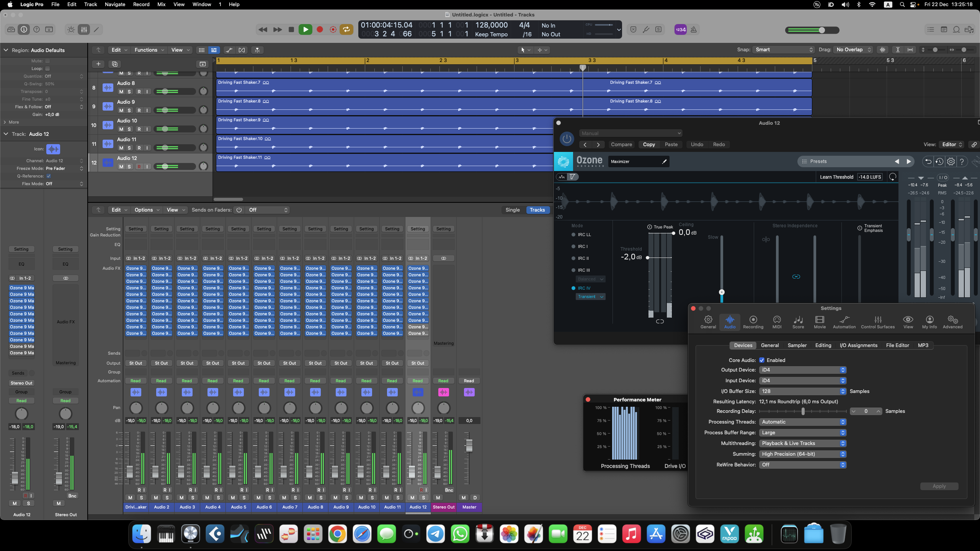This screenshot has height=551, width=980.
Task: Open the I/O Buffer Size dropdown
Action: pyautogui.click(x=802, y=391)
